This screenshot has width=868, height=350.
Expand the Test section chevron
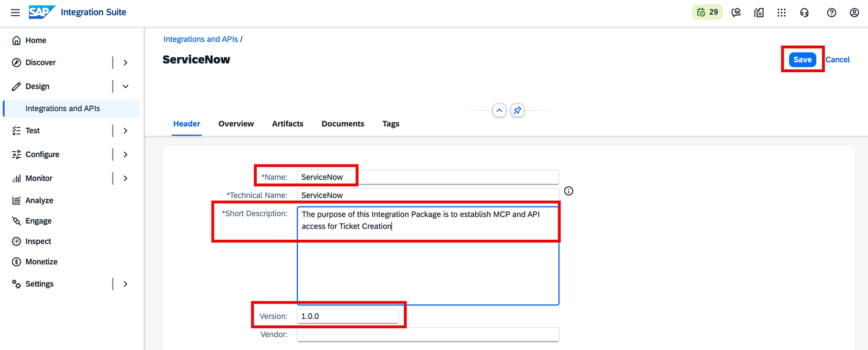coord(125,131)
